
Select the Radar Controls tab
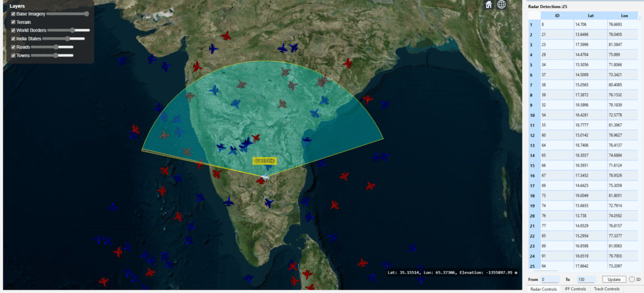pyautogui.click(x=542, y=289)
